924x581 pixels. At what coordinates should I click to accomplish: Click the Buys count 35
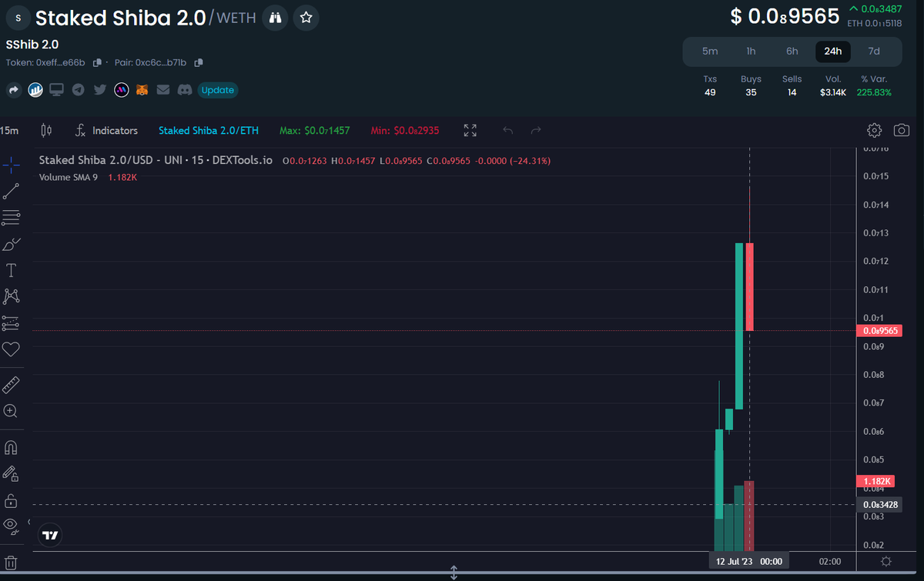click(751, 92)
